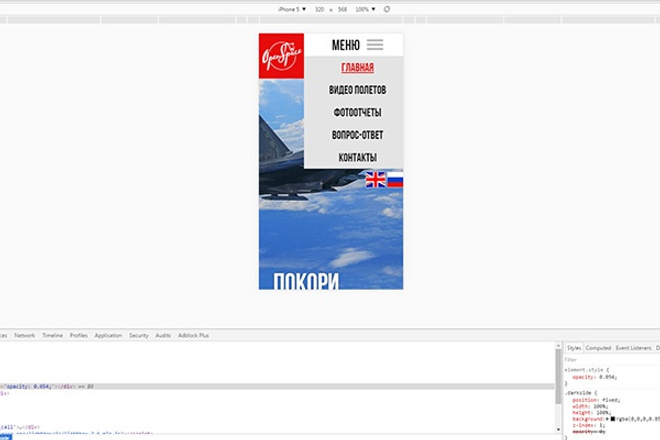This screenshot has width=660, height=440.
Task: Click the ПОКОРИ headline text
Action: click(x=306, y=281)
